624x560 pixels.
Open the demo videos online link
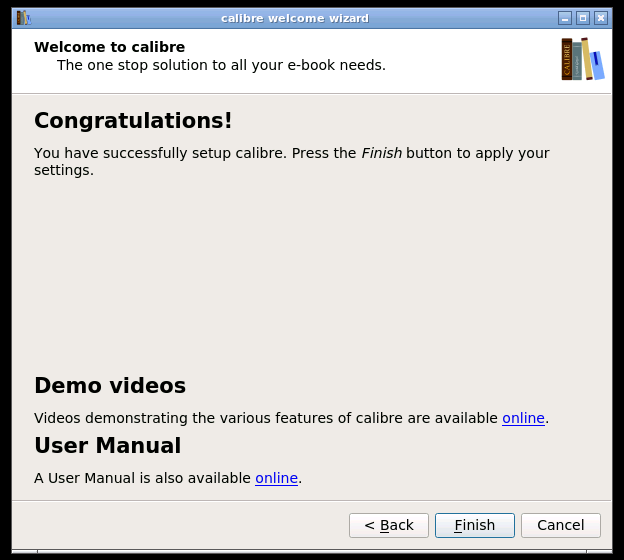[523, 418]
